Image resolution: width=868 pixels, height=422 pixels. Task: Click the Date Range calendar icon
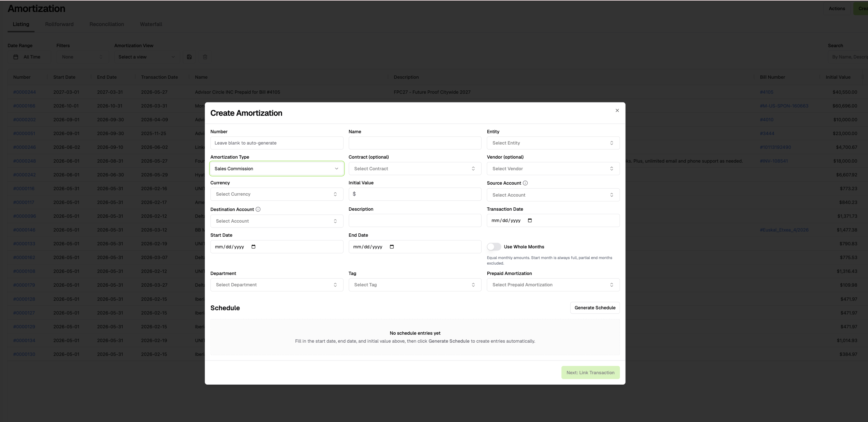[x=16, y=57]
